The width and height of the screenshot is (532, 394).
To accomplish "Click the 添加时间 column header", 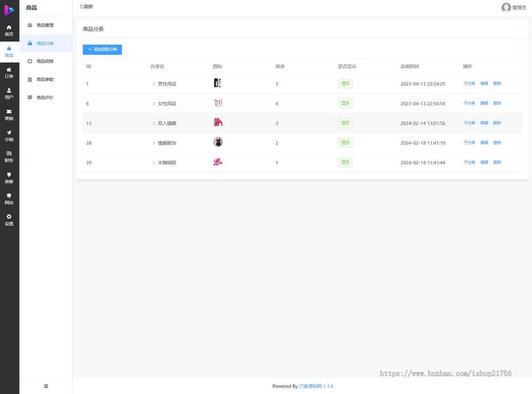I will [410, 66].
